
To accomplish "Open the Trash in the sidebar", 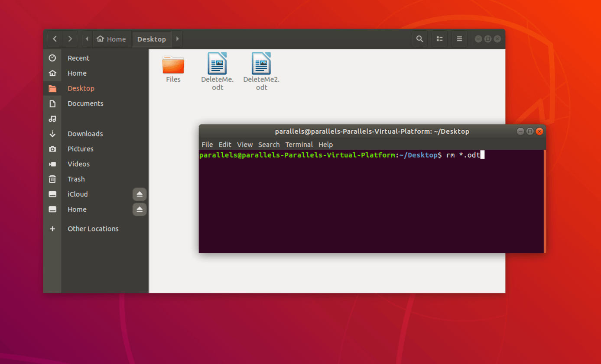I will (x=76, y=179).
